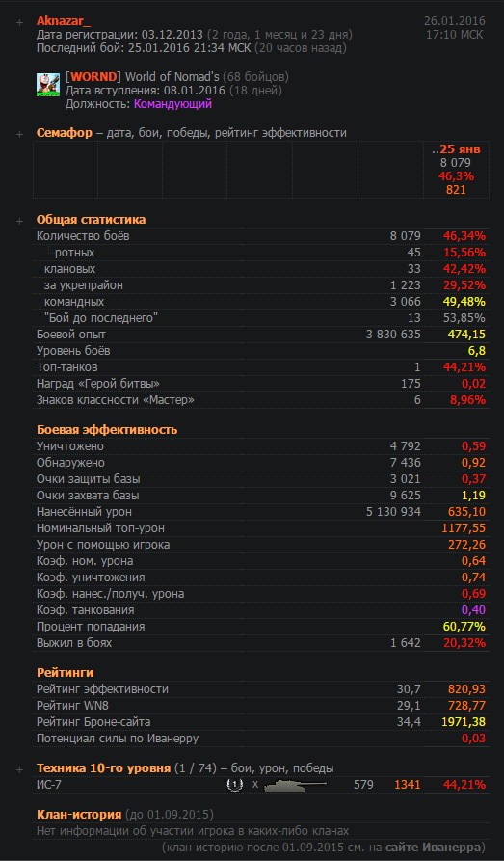The image size is (504, 861).
Task: Click the report date 26.01.2016
Action: coord(455,21)
